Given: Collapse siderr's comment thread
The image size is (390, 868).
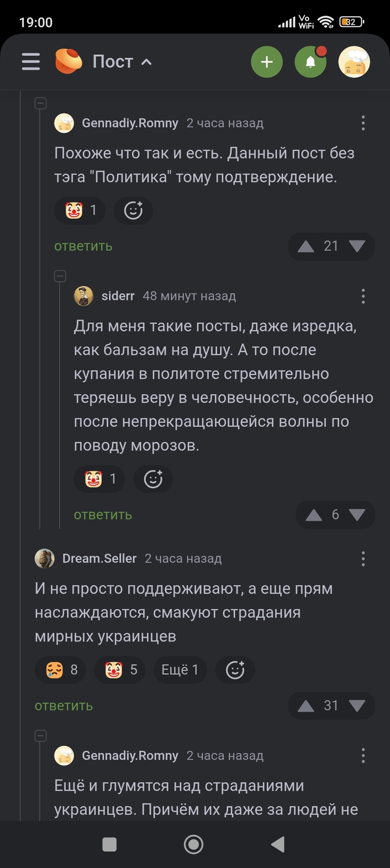Looking at the screenshot, I should coord(60,276).
